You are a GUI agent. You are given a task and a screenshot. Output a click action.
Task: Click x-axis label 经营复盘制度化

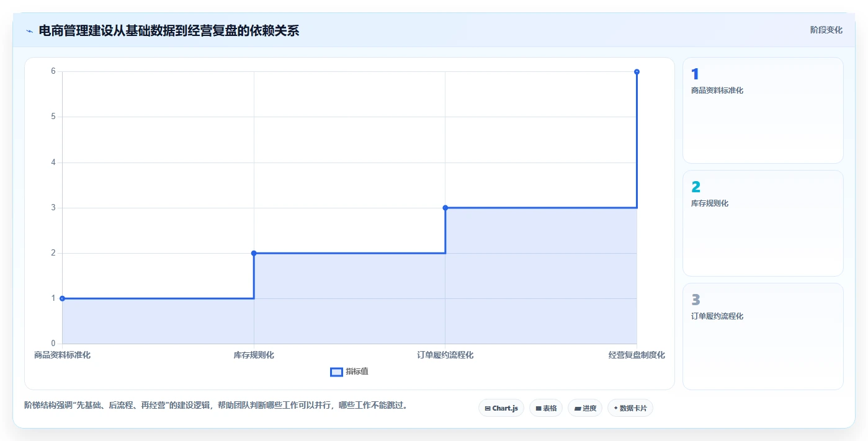637,355
